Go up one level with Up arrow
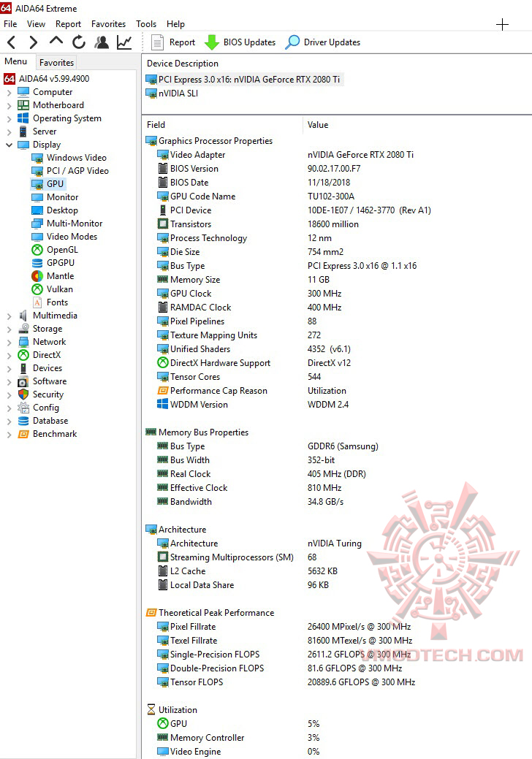The width and height of the screenshot is (532, 759). [56, 41]
